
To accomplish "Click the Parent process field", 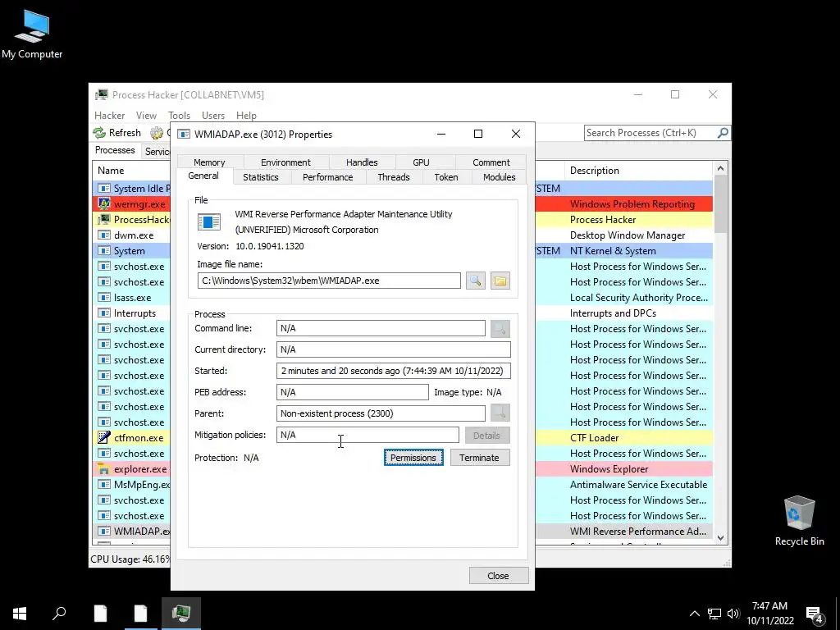I will point(381,413).
